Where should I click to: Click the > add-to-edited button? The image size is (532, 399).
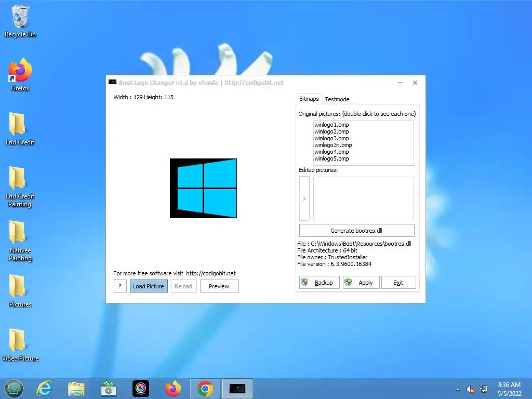click(x=304, y=198)
